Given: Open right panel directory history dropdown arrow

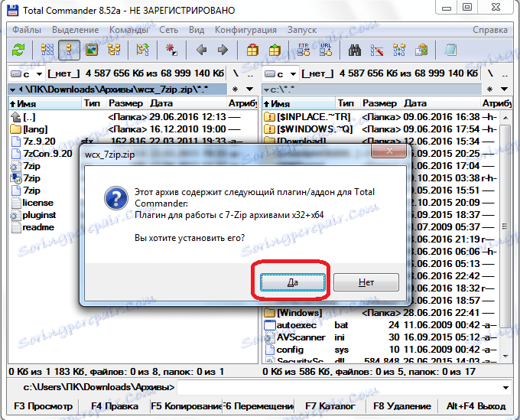Looking at the screenshot, I should 504,89.
